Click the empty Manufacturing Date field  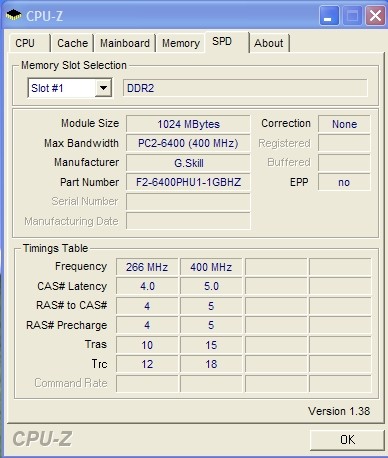click(x=188, y=221)
